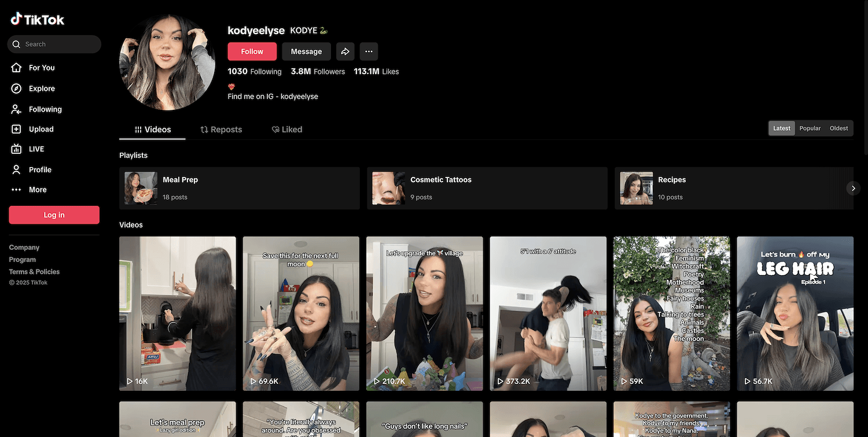
Task: Open the Profile page in sidebar
Action: [x=40, y=169]
